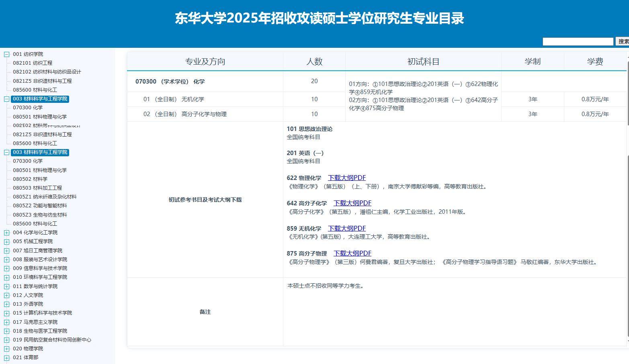
Task: Select 017 马克思主义学院 label
Action: point(35,322)
